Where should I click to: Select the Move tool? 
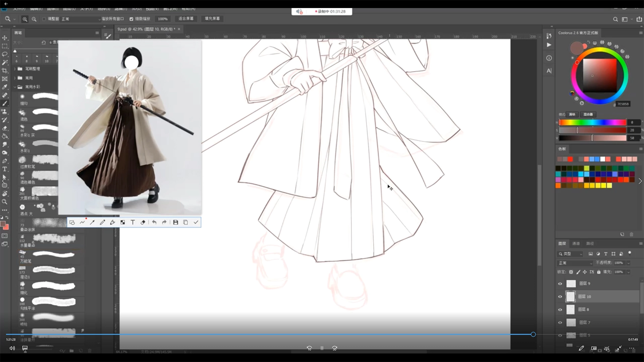[x=5, y=38]
